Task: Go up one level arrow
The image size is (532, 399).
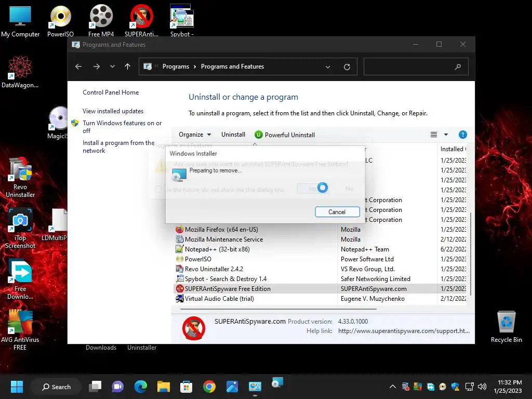Action: coord(128,66)
